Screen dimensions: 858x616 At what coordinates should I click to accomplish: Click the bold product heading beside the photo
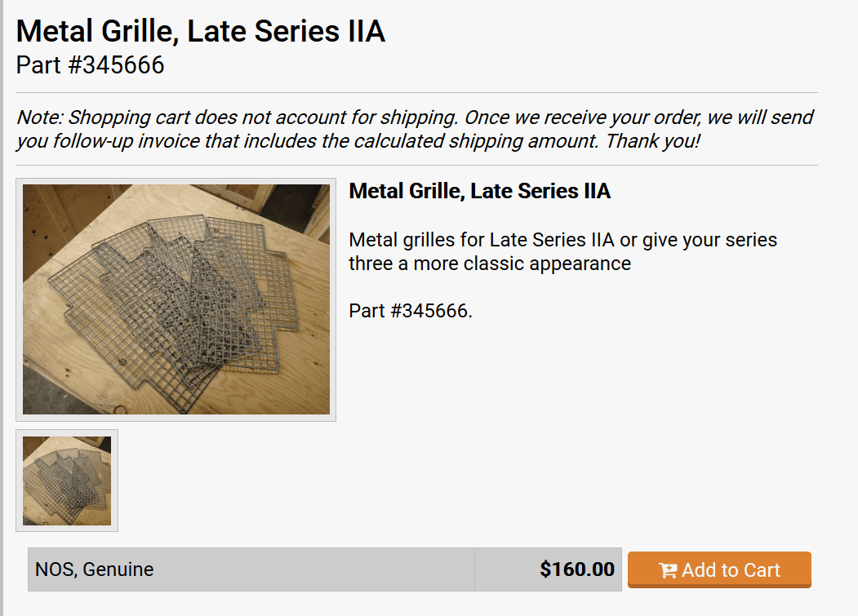point(480,191)
